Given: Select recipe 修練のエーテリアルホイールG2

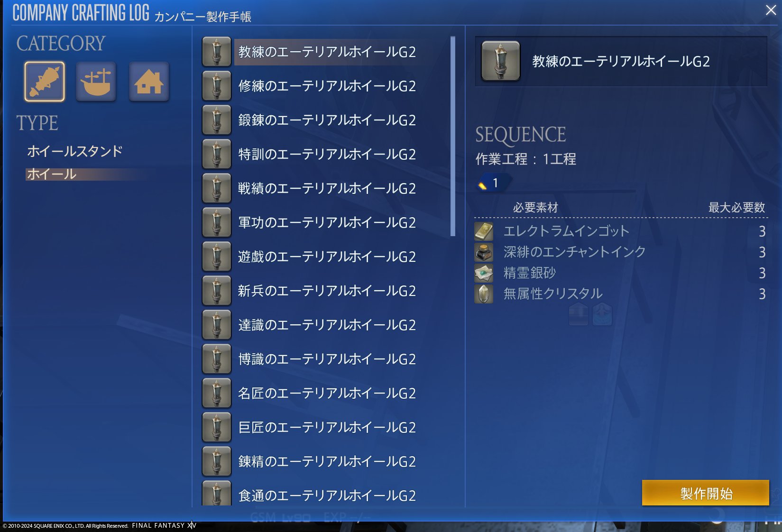Looking at the screenshot, I should pyautogui.click(x=327, y=86).
